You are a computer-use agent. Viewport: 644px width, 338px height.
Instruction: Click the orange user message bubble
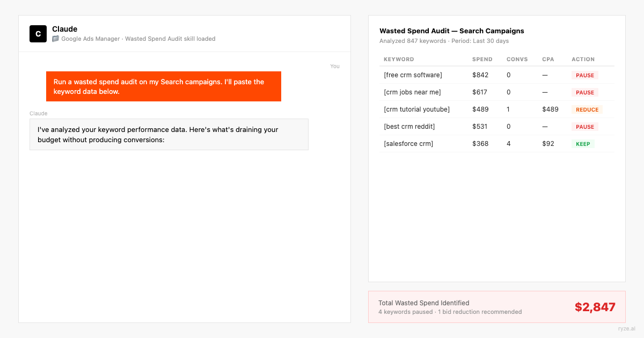coord(163,86)
